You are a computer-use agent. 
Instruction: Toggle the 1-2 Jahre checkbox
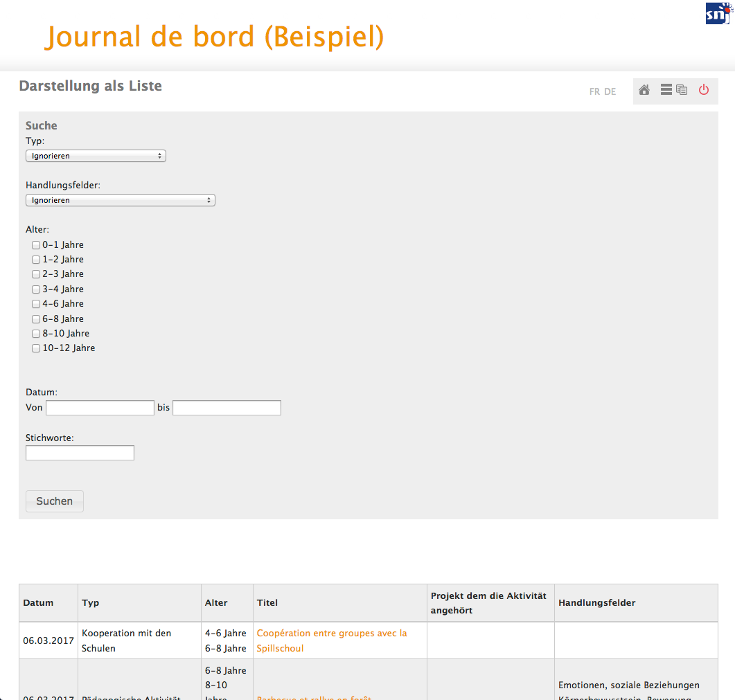coord(36,260)
